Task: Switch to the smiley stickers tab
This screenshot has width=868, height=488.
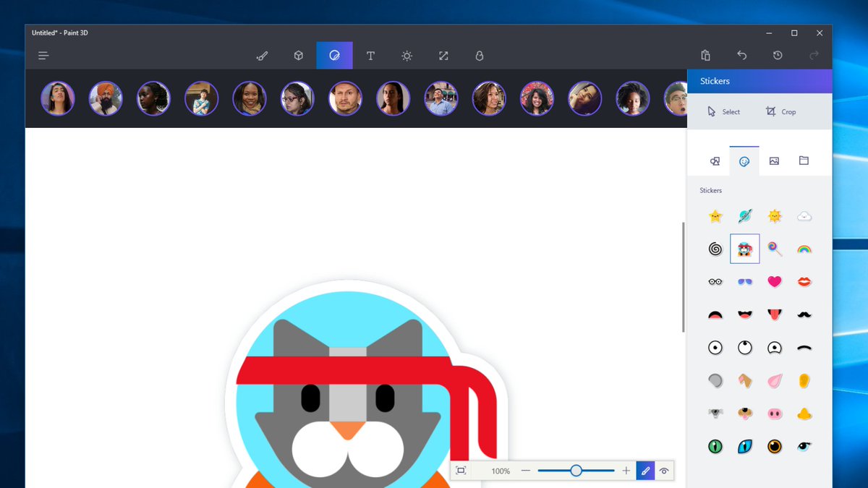Action: (x=744, y=161)
